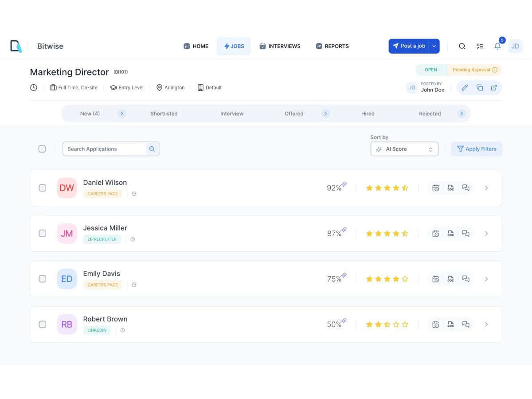The height and width of the screenshot is (399, 532).
Task: Open the Sort by AI Score dropdown
Action: [x=404, y=149]
